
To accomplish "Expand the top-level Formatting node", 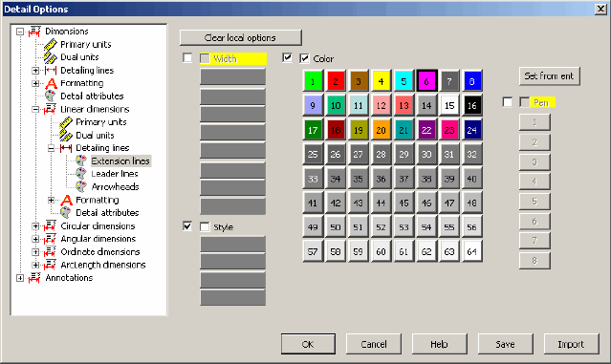I will [35, 83].
